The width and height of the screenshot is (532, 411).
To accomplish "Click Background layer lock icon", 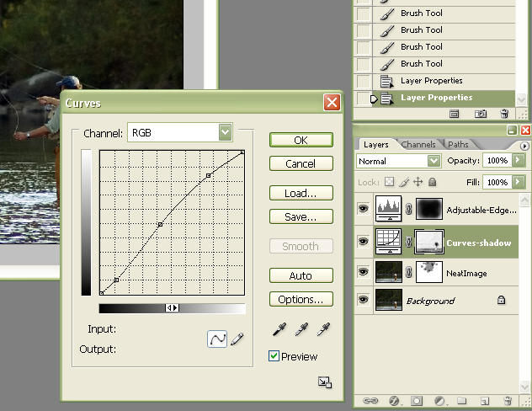I will pyautogui.click(x=501, y=300).
